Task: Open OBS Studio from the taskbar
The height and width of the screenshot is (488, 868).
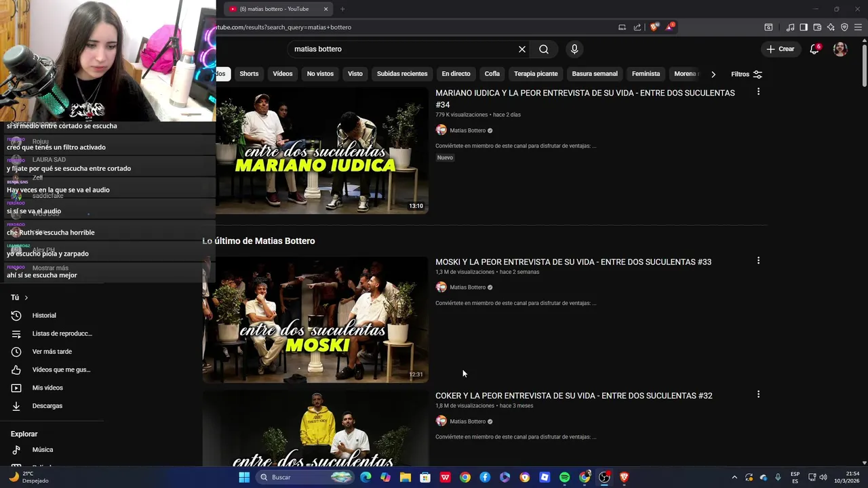Action: [604, 477]
